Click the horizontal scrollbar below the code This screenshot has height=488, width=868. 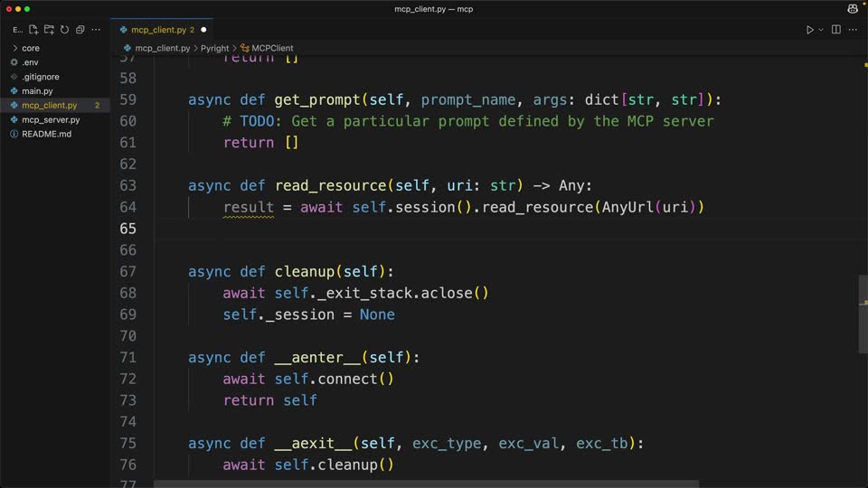click(426, 484)
